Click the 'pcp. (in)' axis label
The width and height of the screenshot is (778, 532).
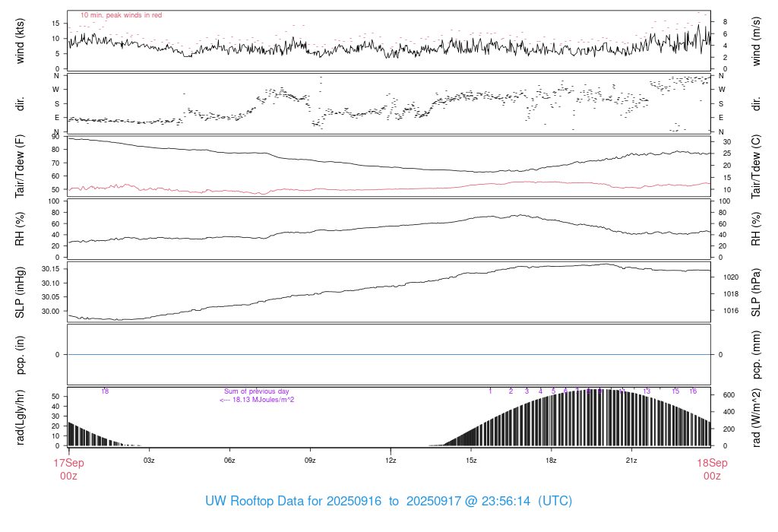tap(20, 355)
